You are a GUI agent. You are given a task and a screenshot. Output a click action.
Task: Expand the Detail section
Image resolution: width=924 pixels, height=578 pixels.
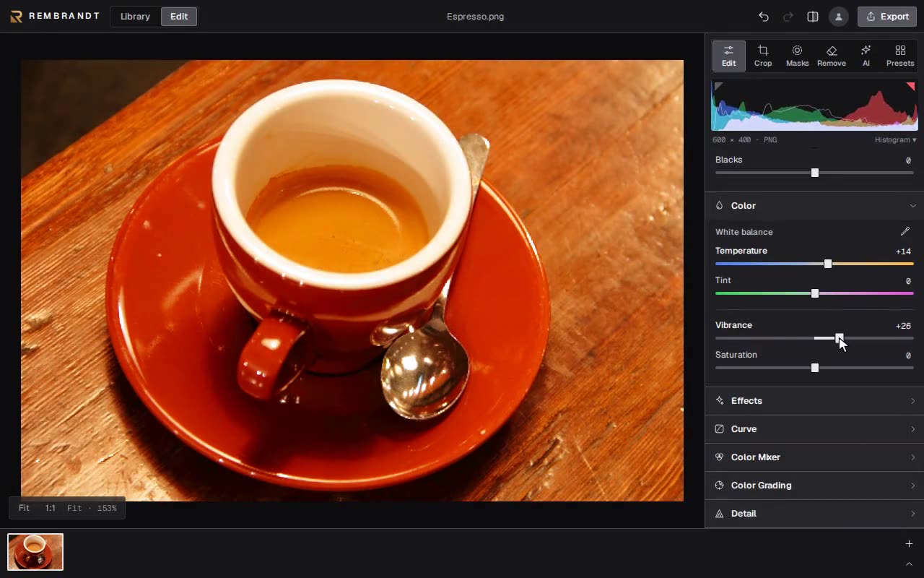(814, 514)
